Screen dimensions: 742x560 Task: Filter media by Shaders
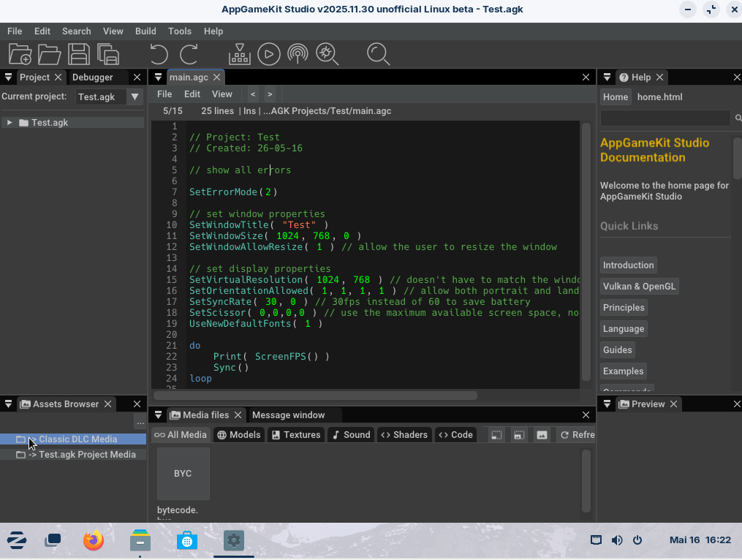point(404,435)
